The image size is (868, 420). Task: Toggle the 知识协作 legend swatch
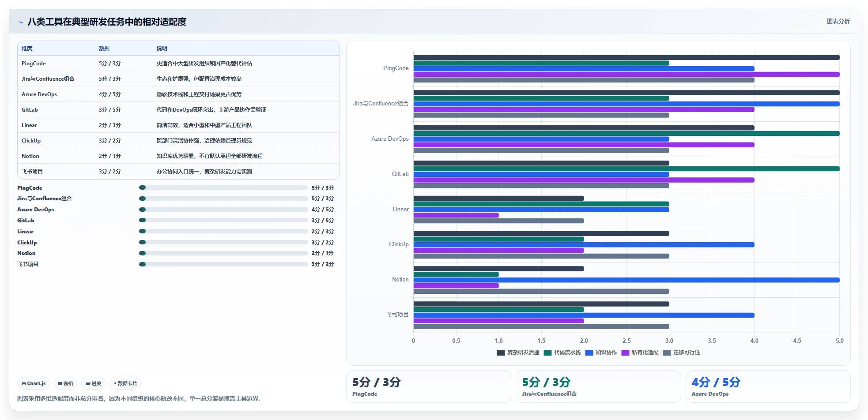point(589,352)
